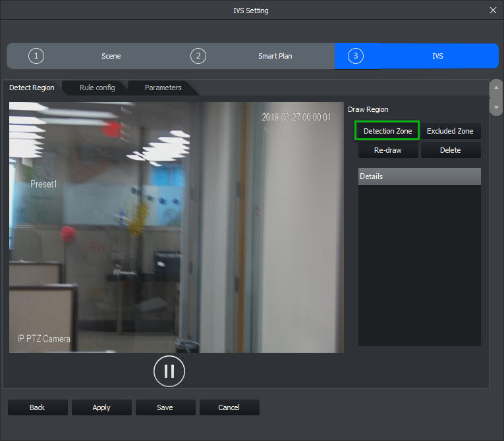Click the Back button
504x441 pixels.
(x=38, y=407)
